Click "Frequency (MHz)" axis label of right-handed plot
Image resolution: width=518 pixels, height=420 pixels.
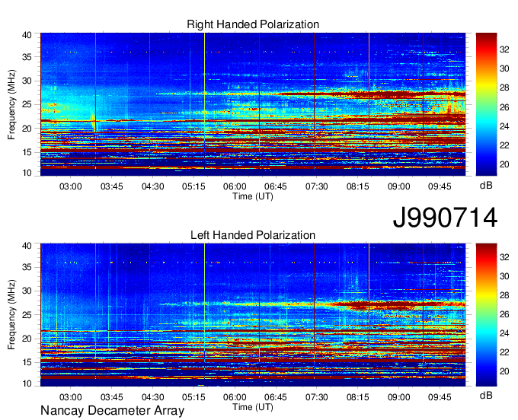pos(11,104)
